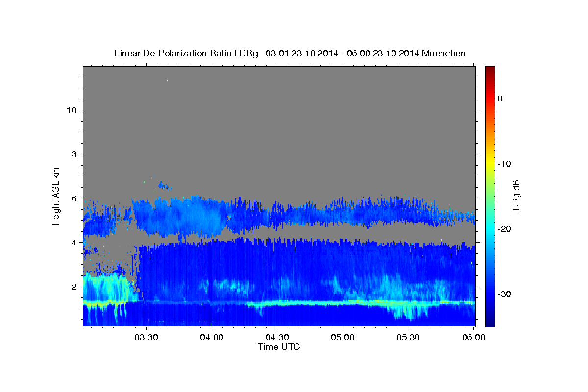The image size is (588, 392).
Task: Click the colorbar value -30
Action: click(504, 294)
